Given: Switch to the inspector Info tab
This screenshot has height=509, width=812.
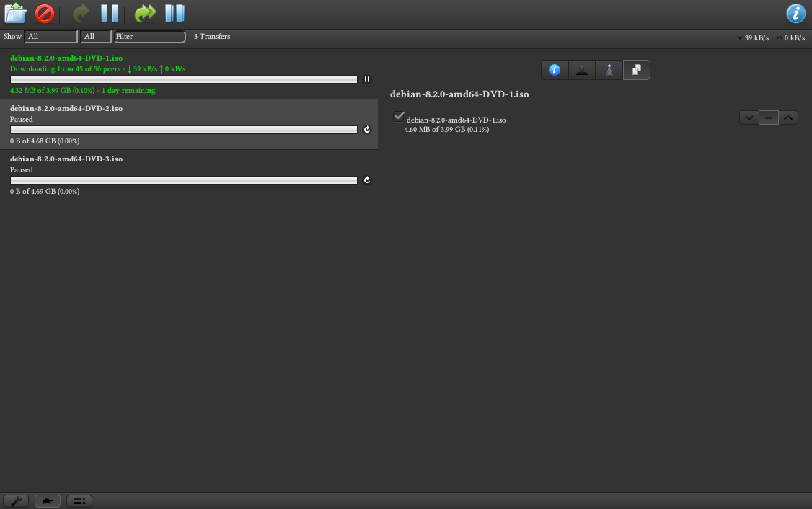Looking at the screenshot, I should pos(555,70).
